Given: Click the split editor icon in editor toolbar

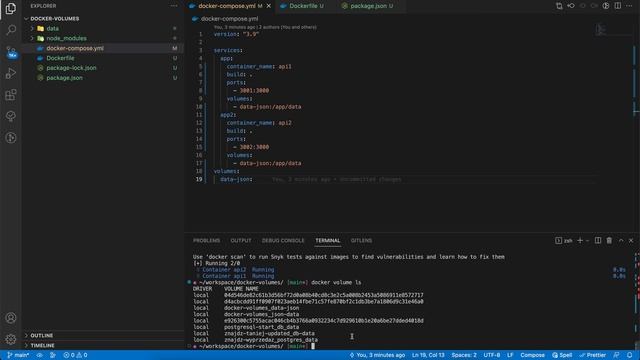Looking at the screenshot, I should [618, 6].
